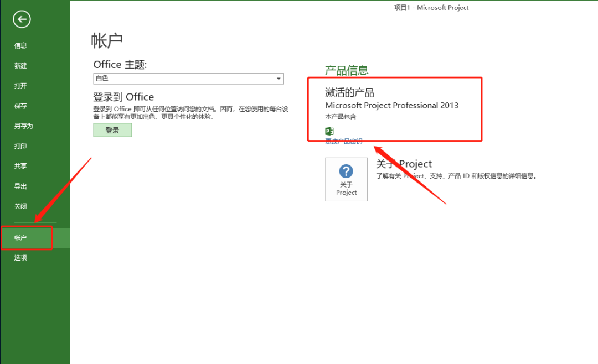Expand the Office 主题 dropdown arrow

tap(279, 79)
